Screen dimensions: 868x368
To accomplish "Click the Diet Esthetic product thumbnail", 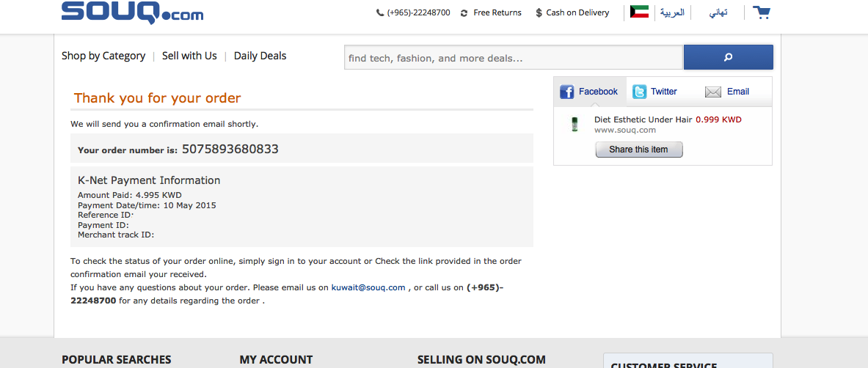I will (575, 124).
